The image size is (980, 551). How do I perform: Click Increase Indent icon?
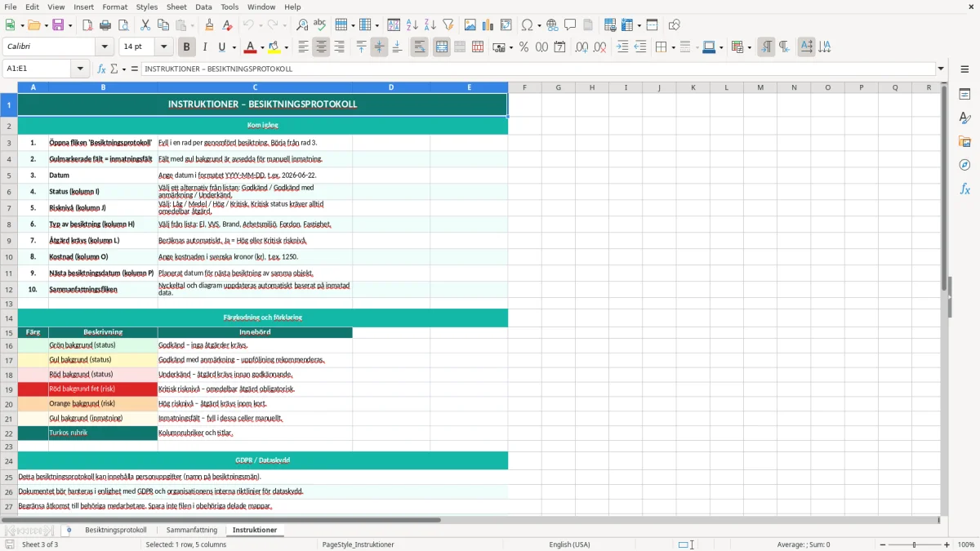tap(623, 47)
